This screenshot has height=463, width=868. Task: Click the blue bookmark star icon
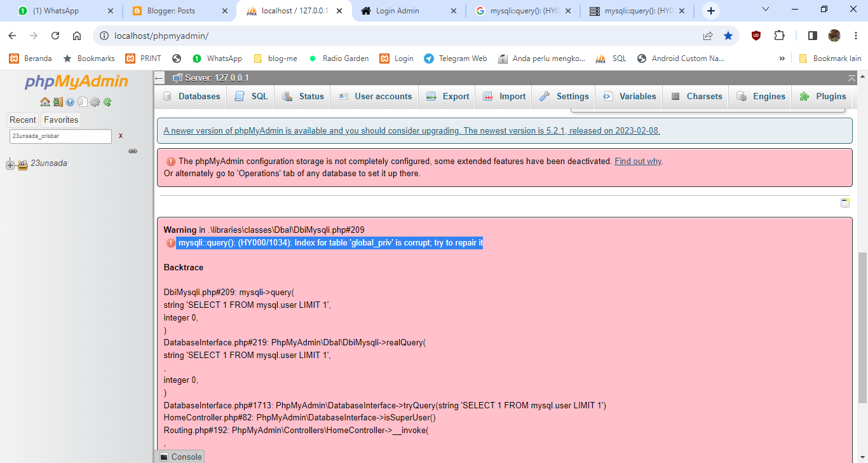click(728, 36)
